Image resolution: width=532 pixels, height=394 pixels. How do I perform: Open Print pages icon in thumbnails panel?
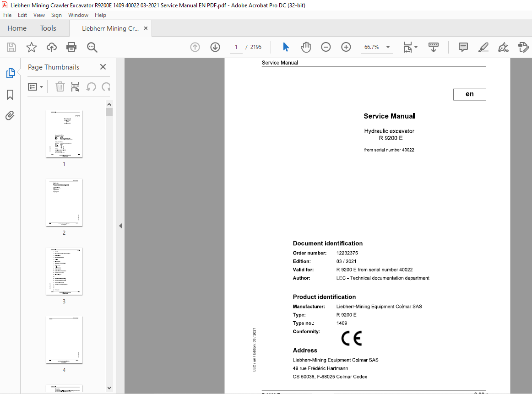tap(76, 87)
